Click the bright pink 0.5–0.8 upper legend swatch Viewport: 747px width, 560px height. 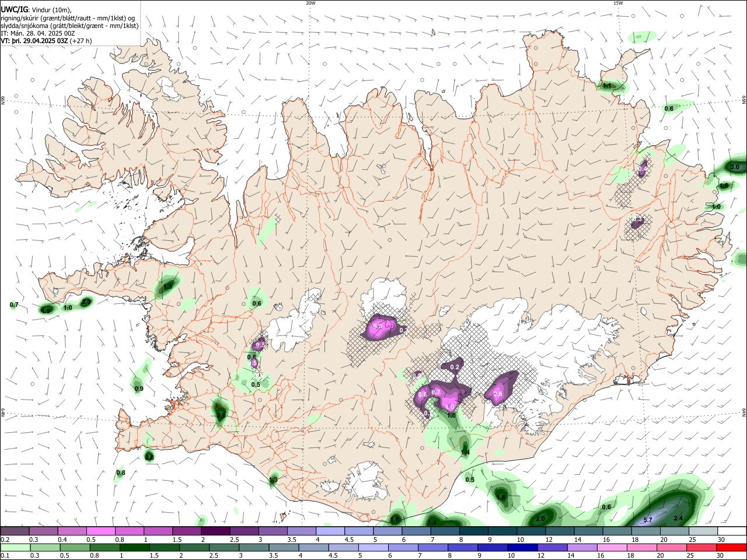tap(100, 531)
